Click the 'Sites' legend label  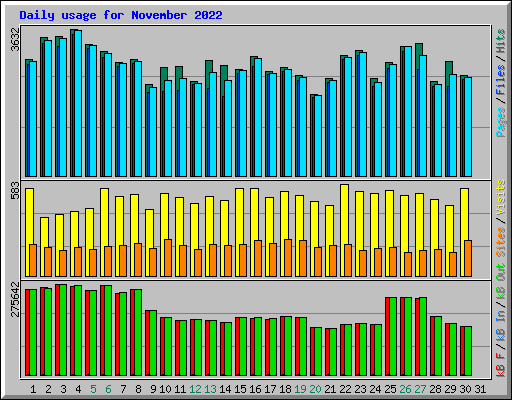[501, 242]
